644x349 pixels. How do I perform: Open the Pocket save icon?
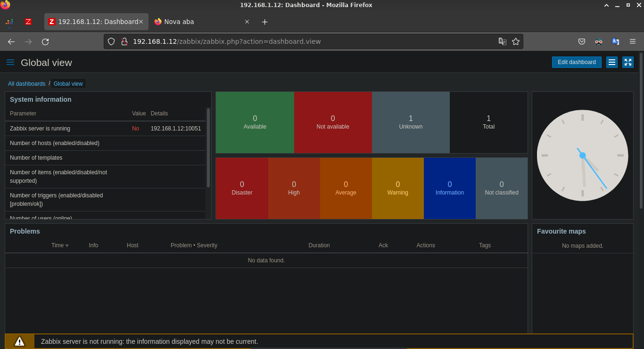tap(582, 41)
